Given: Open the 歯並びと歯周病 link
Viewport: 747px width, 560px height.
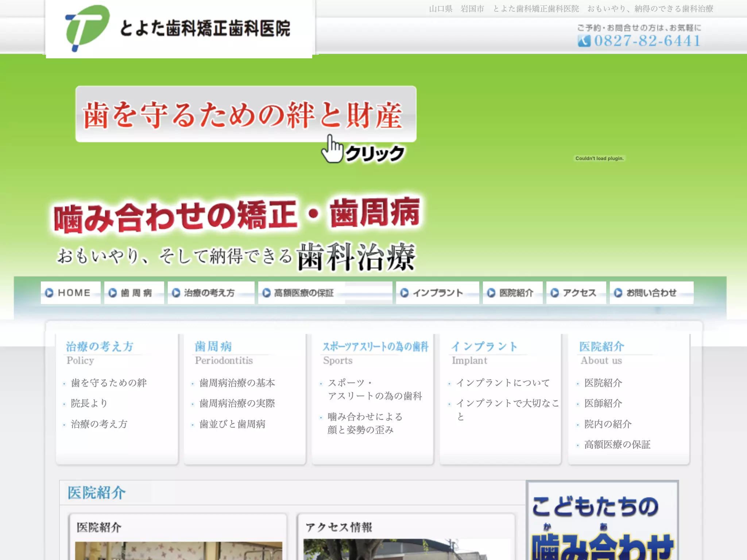Looking at the screenshot, I should click(x=233, y=424).
